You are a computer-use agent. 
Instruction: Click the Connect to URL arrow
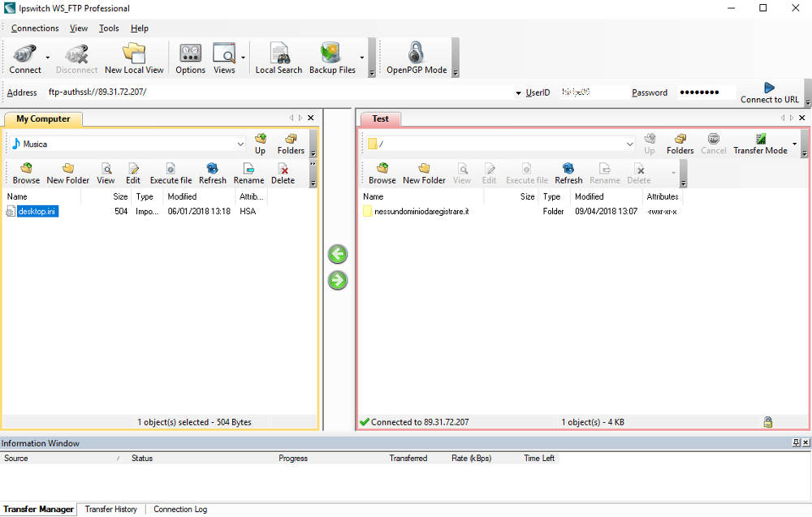click(x=769, y=88)
